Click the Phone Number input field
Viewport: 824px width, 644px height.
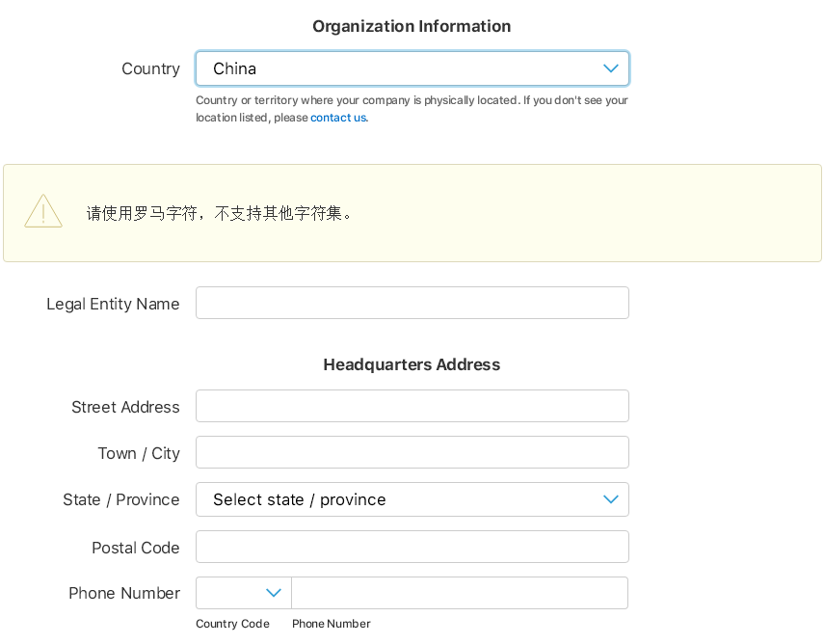(x=460, y=593)
